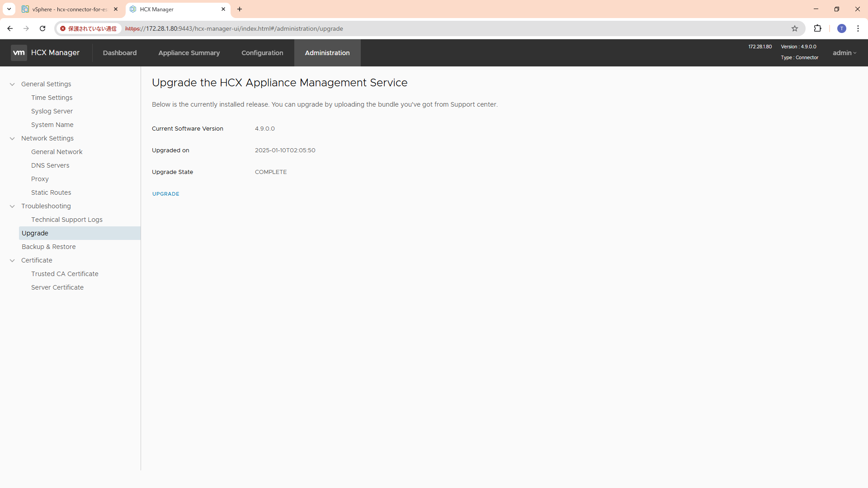Image resolution: width=868 pixels, height=488 pixels.
Task: Collapse the Network Settings section
Action: point(13,139)
